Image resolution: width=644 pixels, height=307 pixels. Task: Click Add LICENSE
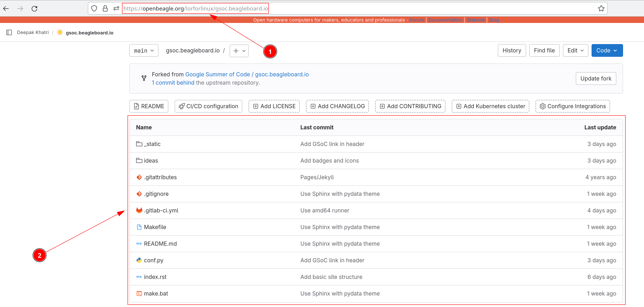pyautogui.click(x=274, y=106)
